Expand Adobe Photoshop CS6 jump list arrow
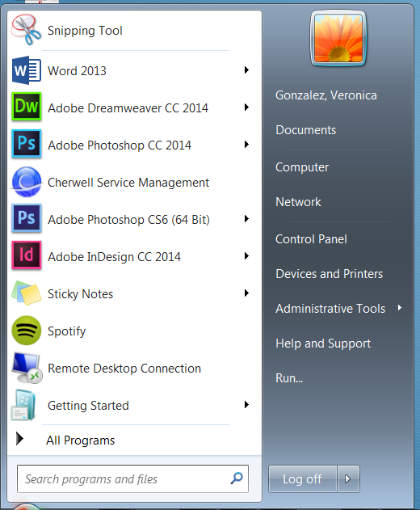This screenshot has width=420, height=510. tap(246, 218)
